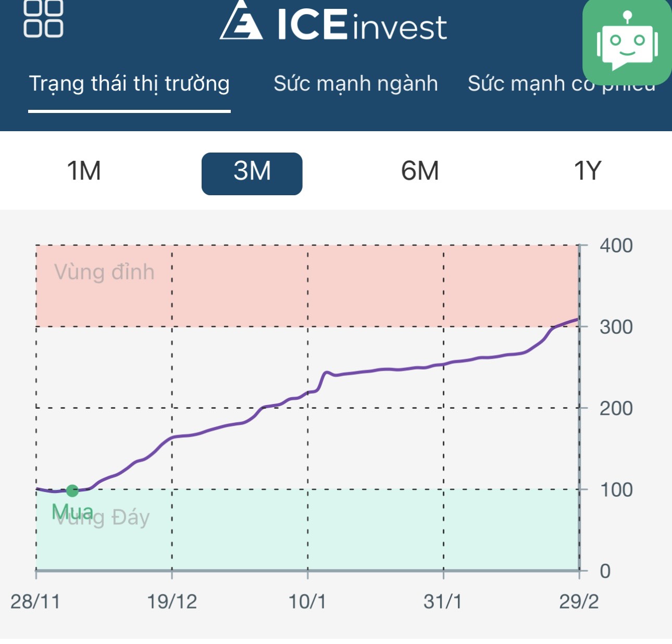Click the green Mua signal dot
The height and width of the screenshot is (644, 672).
tap(72, 490)
